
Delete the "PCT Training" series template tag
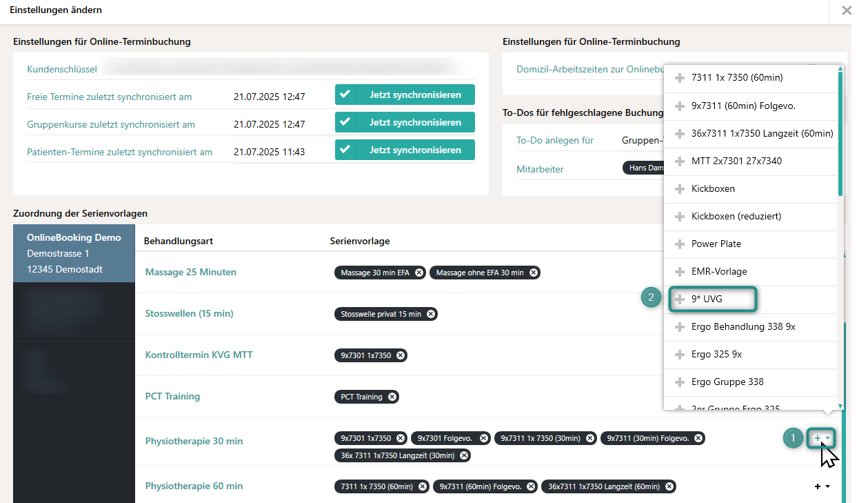point(392,396)
